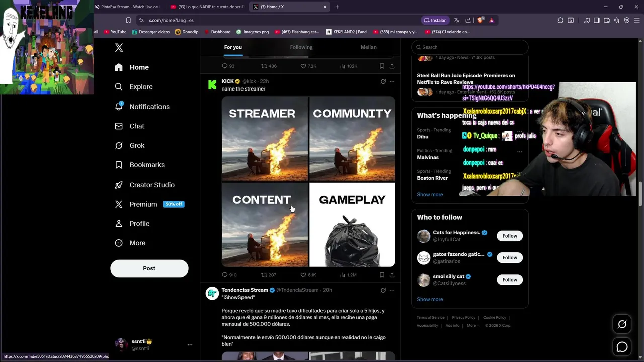Open Privacy Policy link
This screenshot has width=644, height=362.
(x=464, y=318)
